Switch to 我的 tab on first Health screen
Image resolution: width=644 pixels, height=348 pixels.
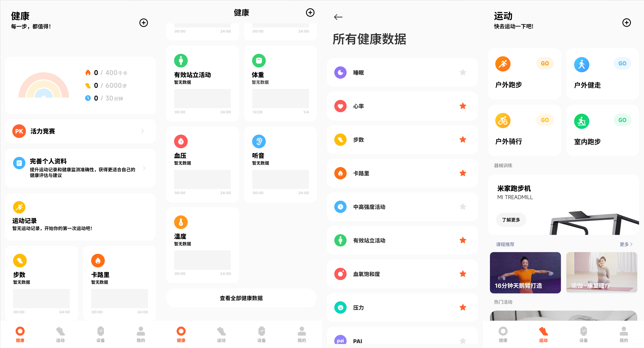(x=141, y=335)
